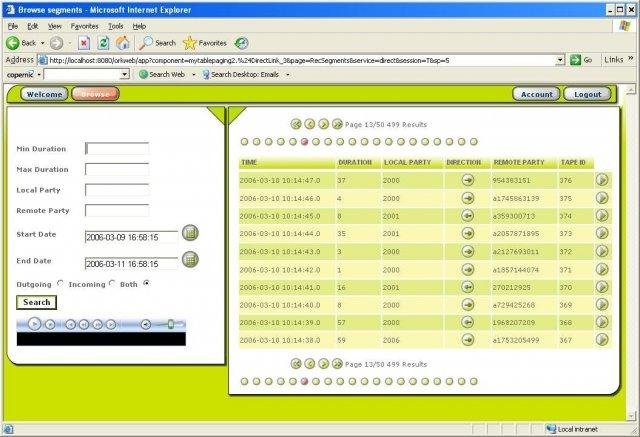The height and width of the screenshot is (437, 640).
Task: Select the Incoming radio button
Action: pos(113,283)
